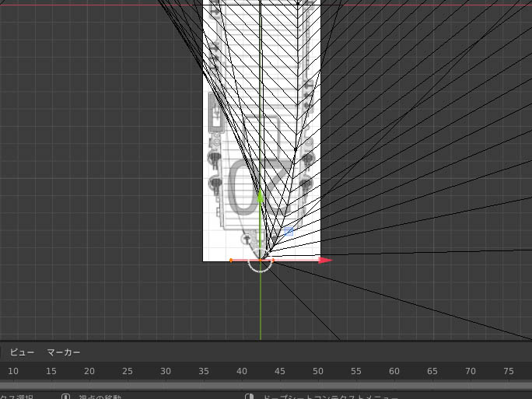Jump to frame 30 on the timeline
Screen dimensions: 532x399
click(166, 371)
